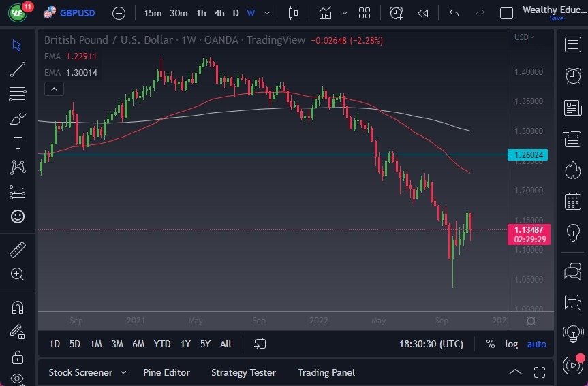
Task: Open the emoji icons tool
Action: click(x=18, y=216)
